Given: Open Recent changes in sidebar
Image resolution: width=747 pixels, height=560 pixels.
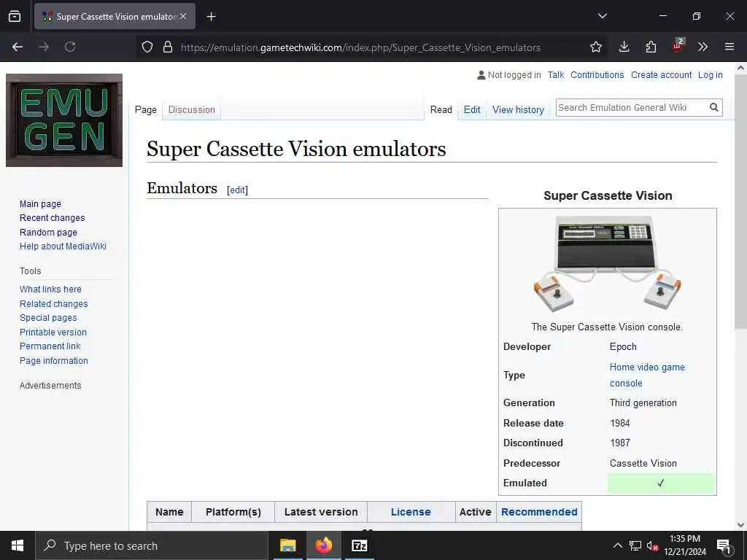Looking at the screenshot, I should (53, 217).
